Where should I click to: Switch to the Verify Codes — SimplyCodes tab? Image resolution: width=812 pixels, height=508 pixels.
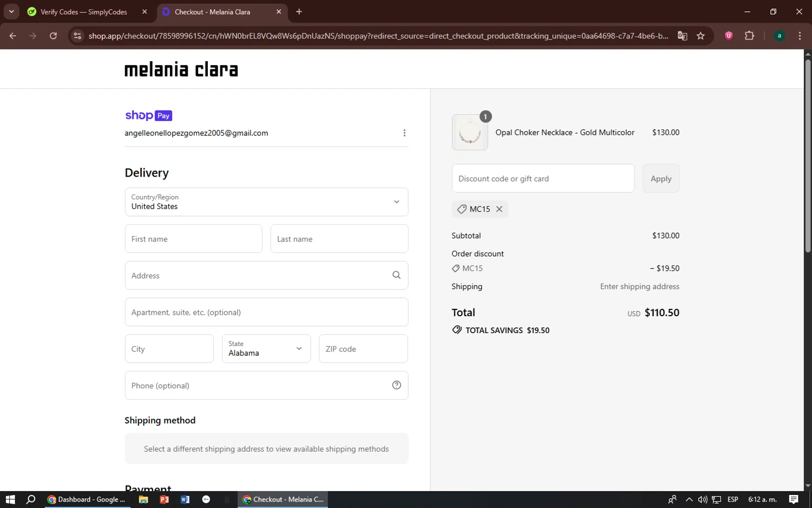(84, 12)
